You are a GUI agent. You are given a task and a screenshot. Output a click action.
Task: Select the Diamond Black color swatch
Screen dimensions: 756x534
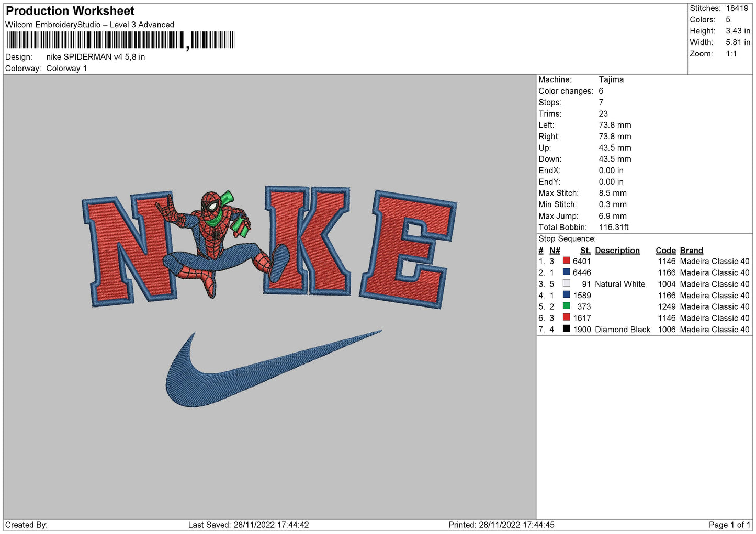point(566,329)
